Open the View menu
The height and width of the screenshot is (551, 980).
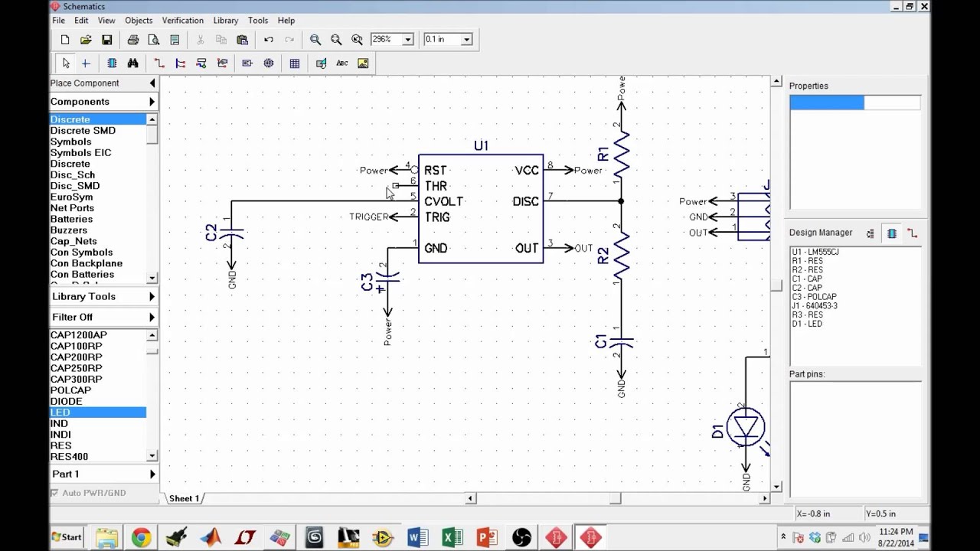tap(106, 21)
